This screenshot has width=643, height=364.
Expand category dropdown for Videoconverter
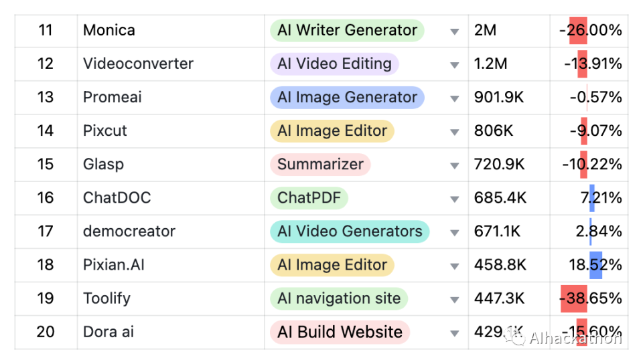tap(455, 65)
